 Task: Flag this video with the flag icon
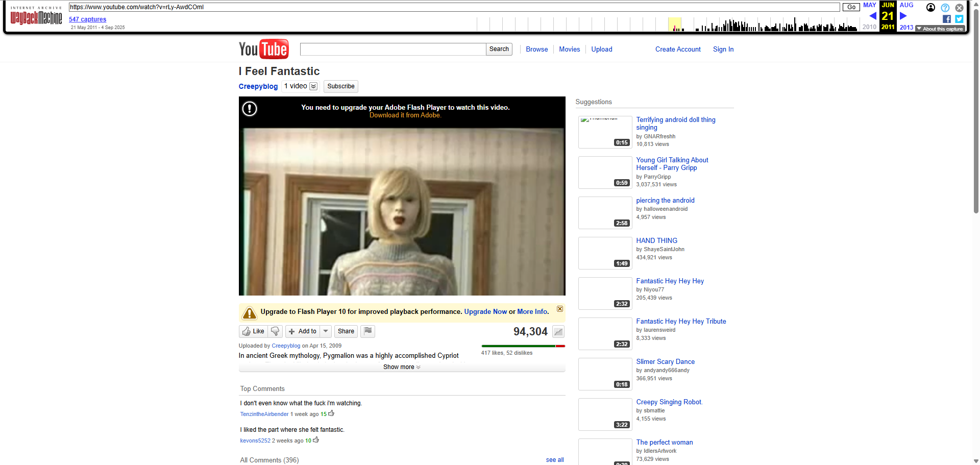click(x=368, y=331)
